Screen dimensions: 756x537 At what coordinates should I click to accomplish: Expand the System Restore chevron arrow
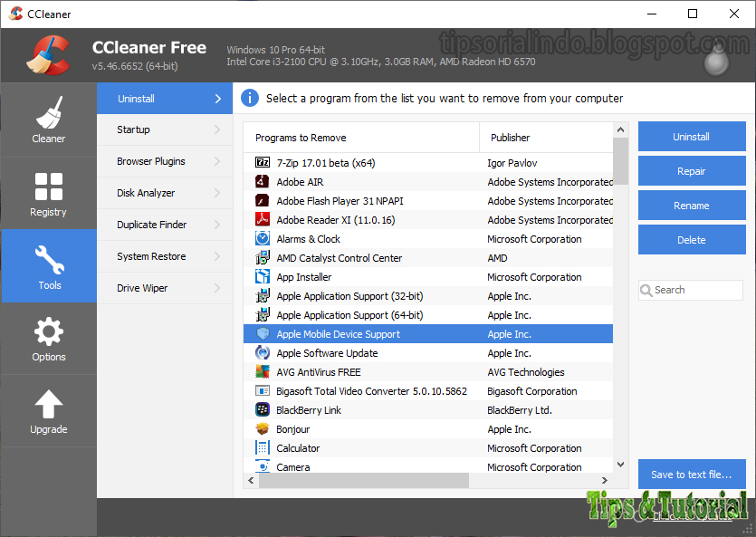(x=217, y=256)
